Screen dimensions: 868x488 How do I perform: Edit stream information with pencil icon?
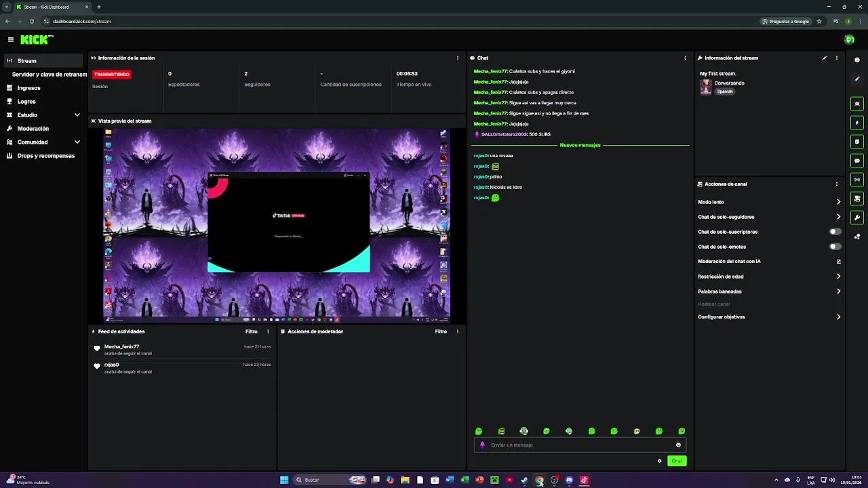[x=825, y=58]
